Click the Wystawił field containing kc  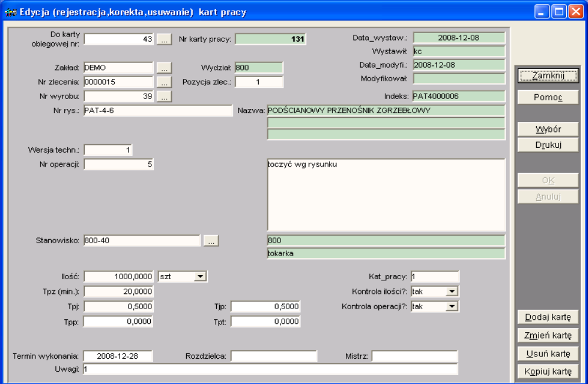point(460,51)
